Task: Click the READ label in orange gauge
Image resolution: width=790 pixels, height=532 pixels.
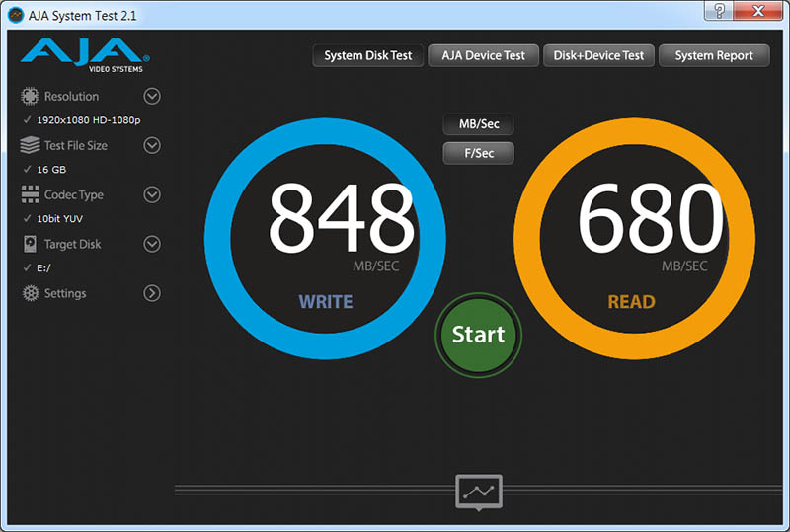Action: [x=631, y=302]
